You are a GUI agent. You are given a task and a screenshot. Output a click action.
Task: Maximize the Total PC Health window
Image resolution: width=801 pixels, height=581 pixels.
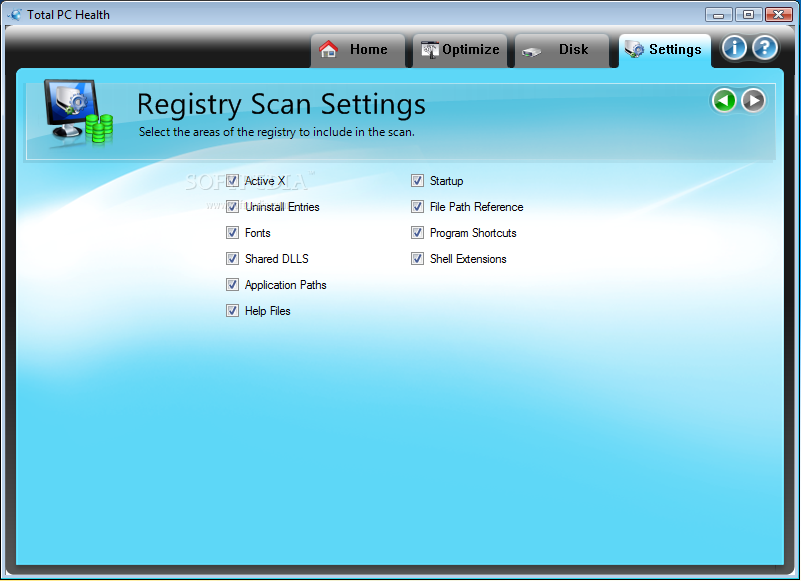coord(748,14)
